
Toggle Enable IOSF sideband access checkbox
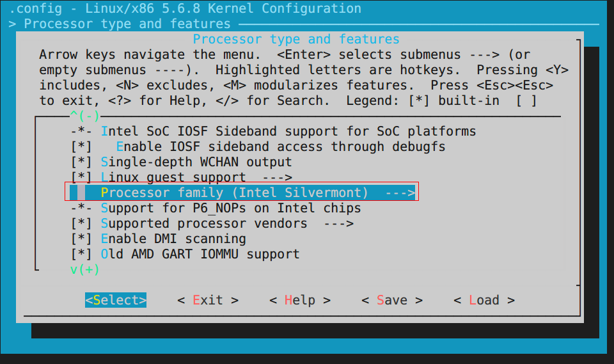click(81, 146)
